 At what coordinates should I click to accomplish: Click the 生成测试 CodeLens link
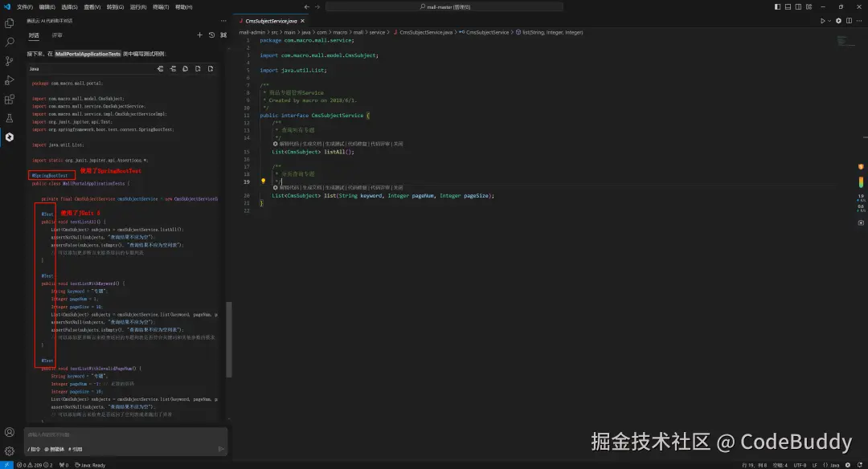[335, 145]
